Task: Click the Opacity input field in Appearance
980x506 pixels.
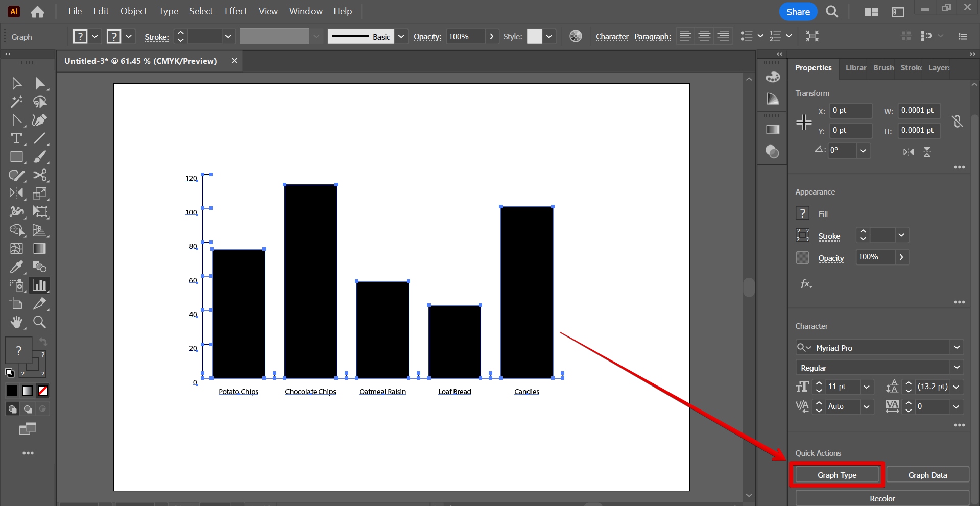Action: (875, 257)
